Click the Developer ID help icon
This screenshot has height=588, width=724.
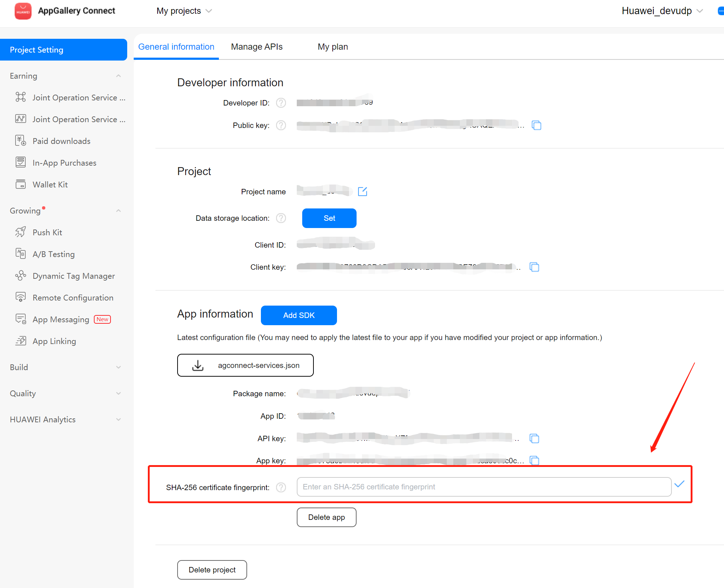coord(281,103)
